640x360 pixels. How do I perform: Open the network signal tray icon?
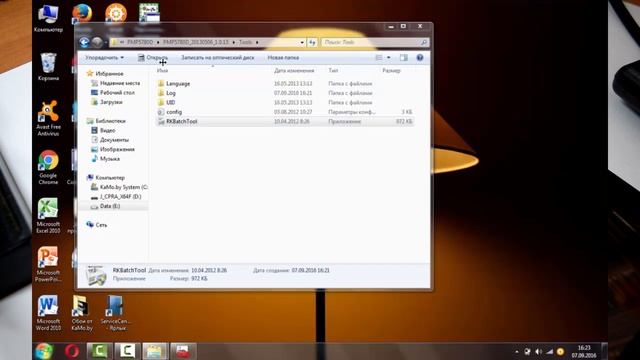(549, 351)
